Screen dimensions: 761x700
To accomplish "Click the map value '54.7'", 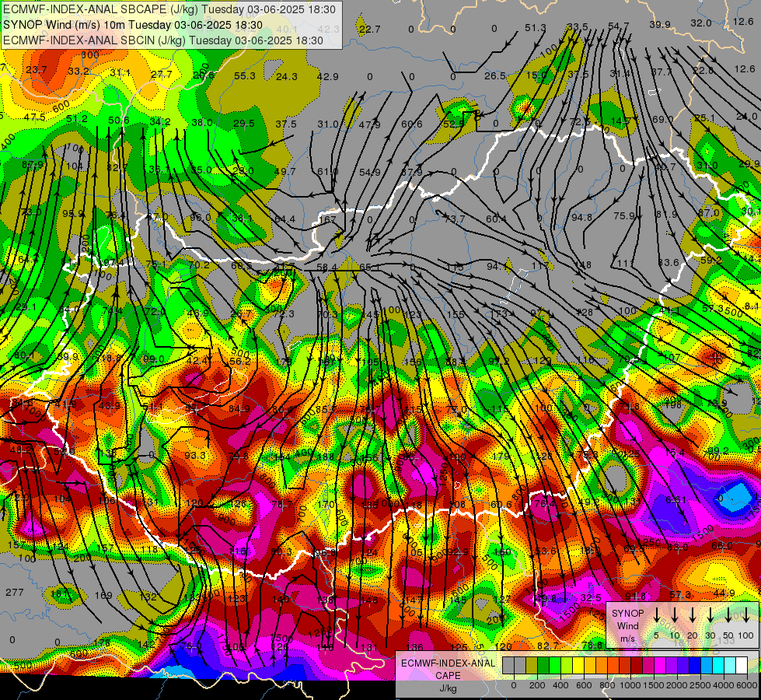I will pos(619,26).
